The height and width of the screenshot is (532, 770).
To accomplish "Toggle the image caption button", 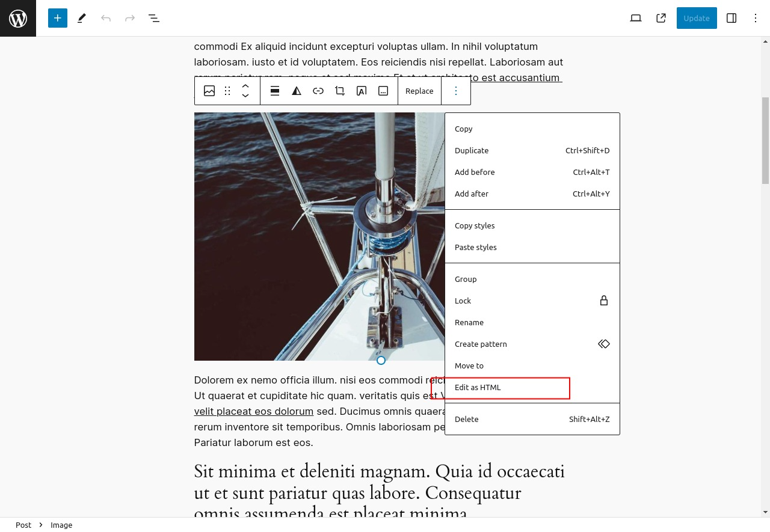I will [x=383, y=91].
